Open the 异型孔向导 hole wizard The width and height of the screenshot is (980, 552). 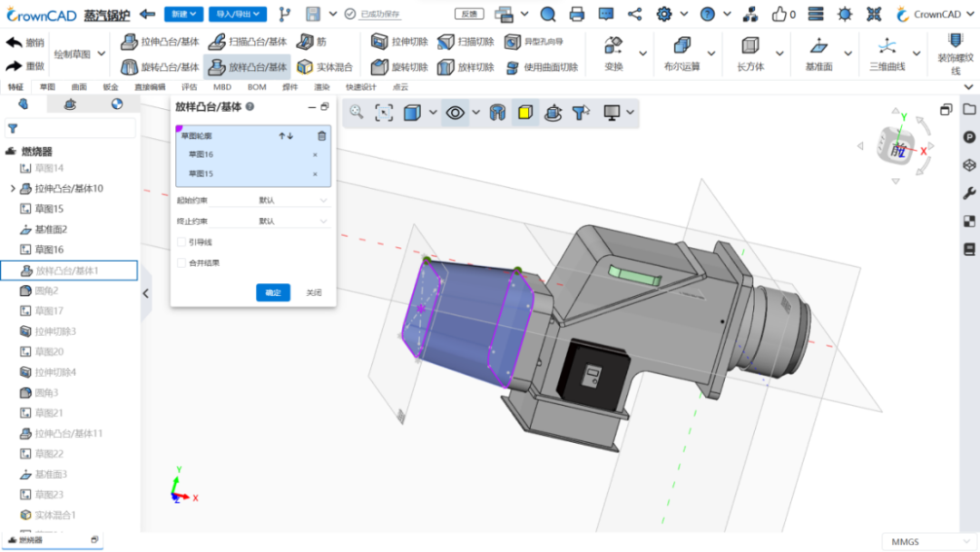coord(534,42)
